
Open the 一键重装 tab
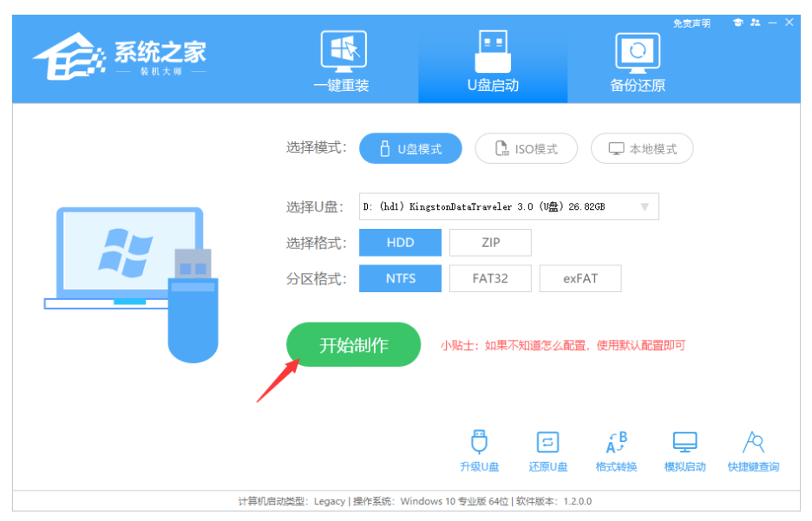pos(342,62)
